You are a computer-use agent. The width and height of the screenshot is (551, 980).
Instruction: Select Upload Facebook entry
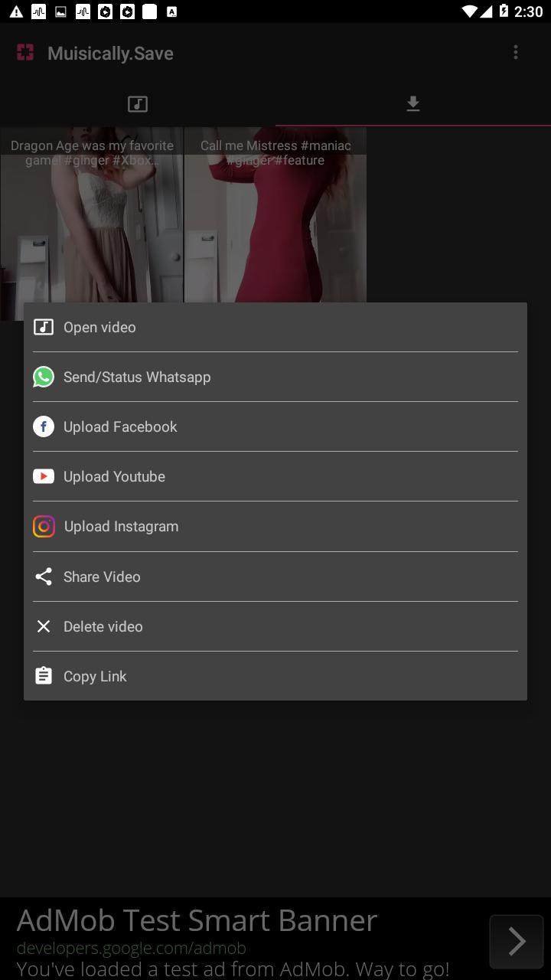(275, 426)
